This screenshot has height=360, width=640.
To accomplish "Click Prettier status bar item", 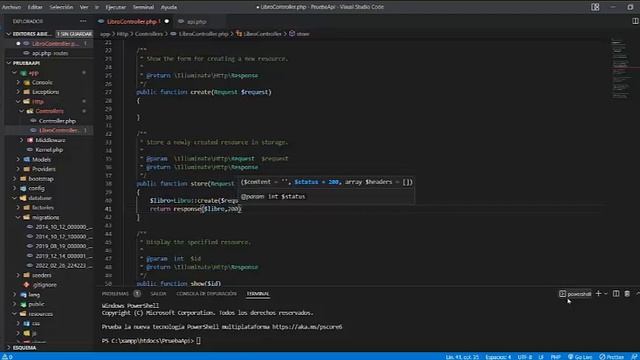I will [x=611, y=357].
